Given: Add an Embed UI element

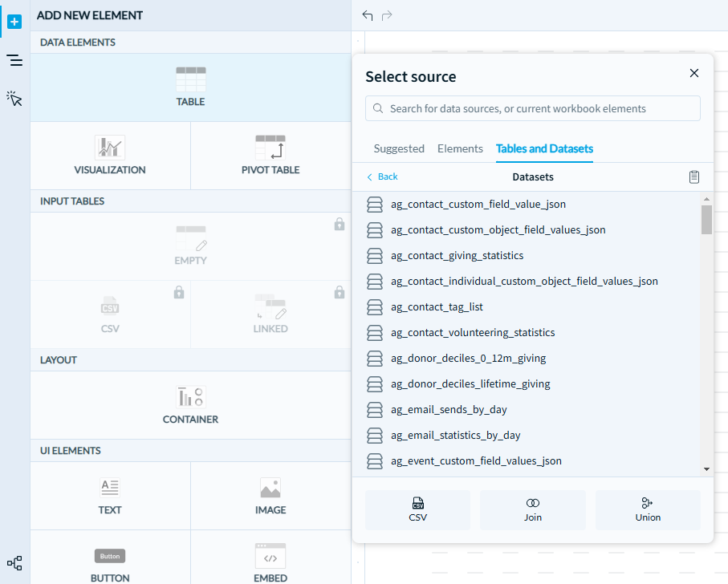Looking at the screenshot, I should [270, 558].
